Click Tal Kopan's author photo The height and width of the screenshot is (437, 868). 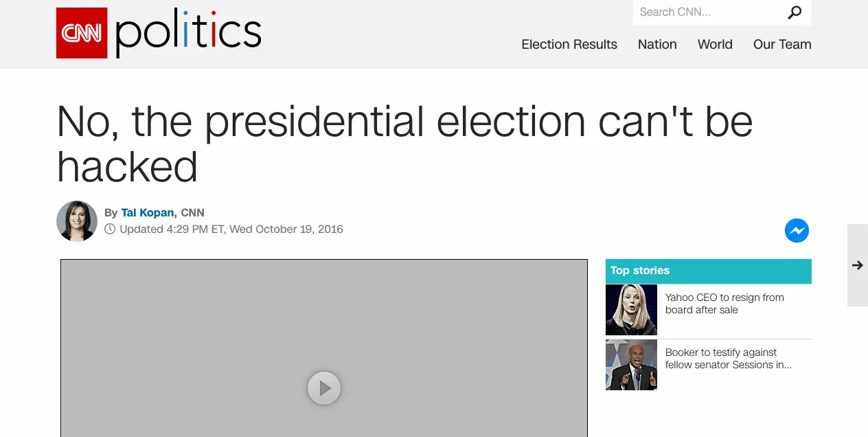tap(77, 221)
